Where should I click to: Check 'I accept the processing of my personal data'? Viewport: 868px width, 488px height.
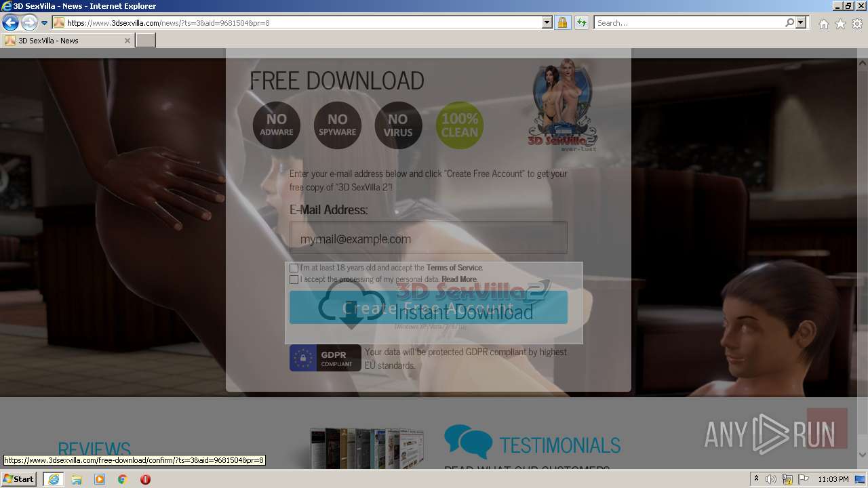[294, 279]
